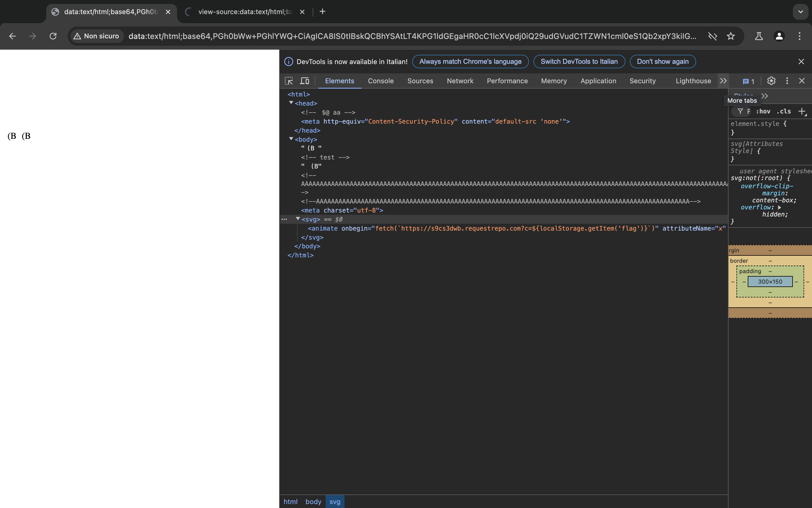Open the Lighthouse tab

coord(693,81)
